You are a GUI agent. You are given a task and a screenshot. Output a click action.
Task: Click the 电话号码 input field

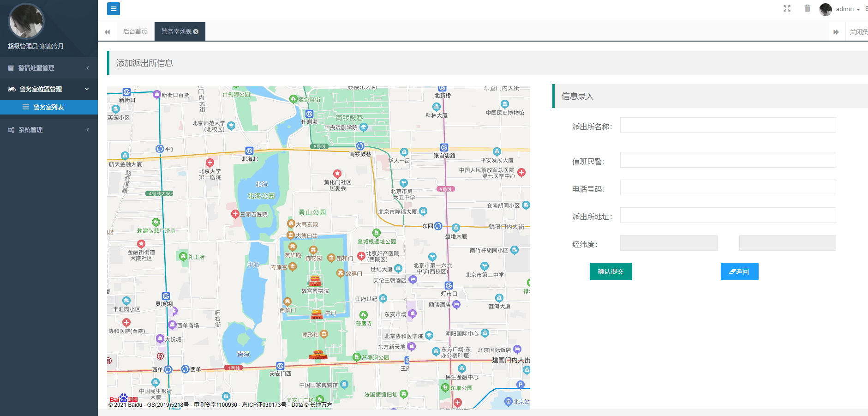pos(728,187)
